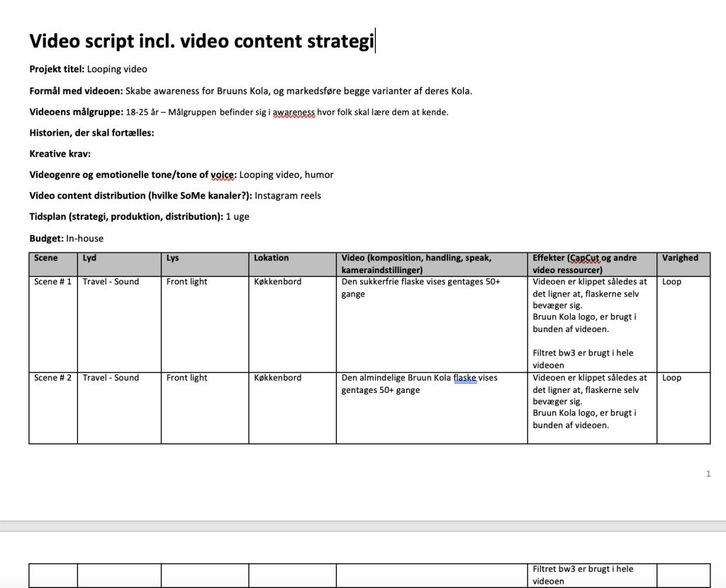Click the heading "Video script incl. video content strategi"
This screenshot has width=726, height=588.
pos(202,40)
